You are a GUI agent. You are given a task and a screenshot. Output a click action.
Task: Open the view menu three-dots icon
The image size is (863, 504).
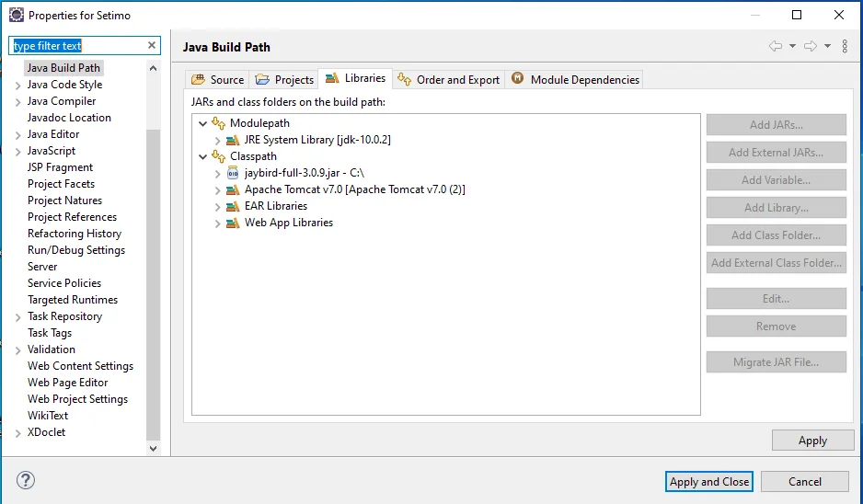point(845,46)
